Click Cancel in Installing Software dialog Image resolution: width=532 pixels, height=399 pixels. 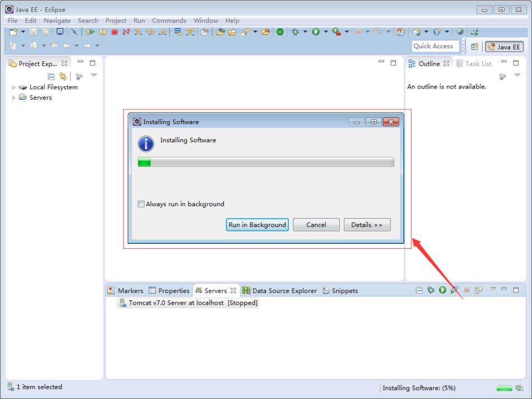(316, 225)
